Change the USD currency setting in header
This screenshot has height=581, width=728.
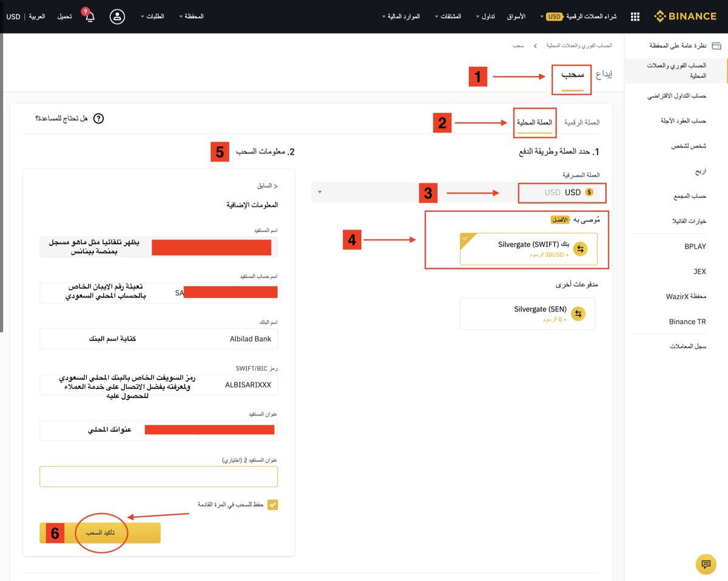pyautogui.click(x=13, y=16)
